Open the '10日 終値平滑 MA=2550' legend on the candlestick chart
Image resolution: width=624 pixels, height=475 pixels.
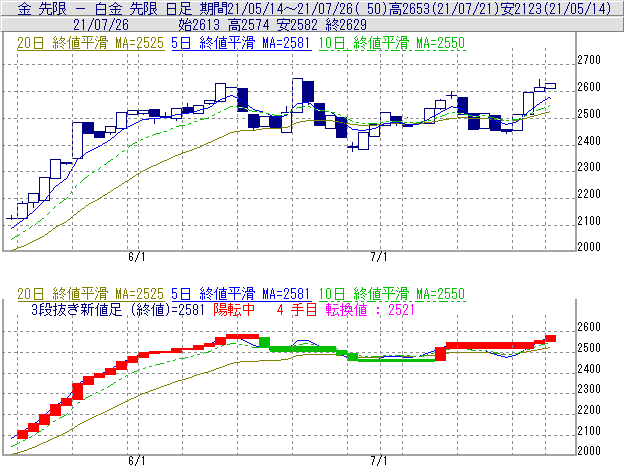(392, 43)
